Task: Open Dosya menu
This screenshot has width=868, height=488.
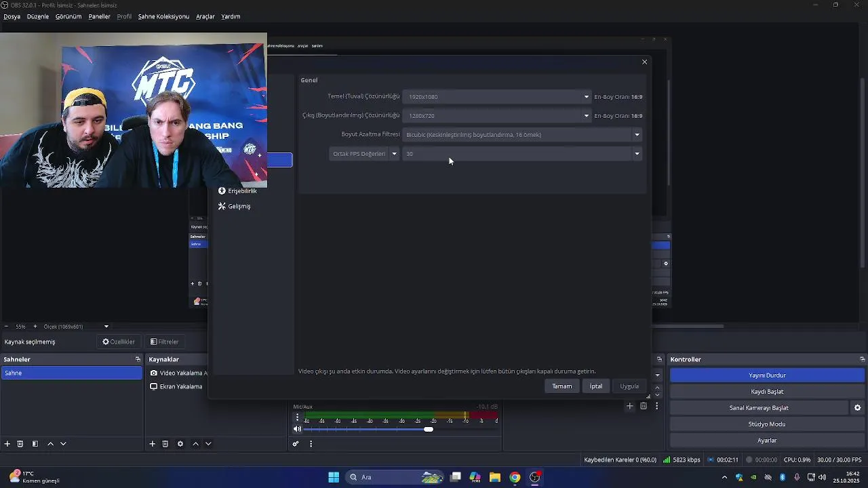Action: pyautogui.click(x=12, y=16)
